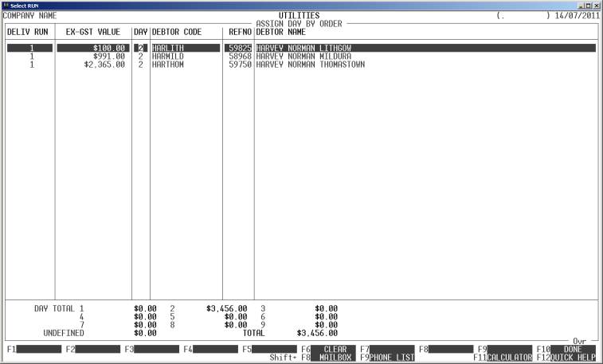Click the Select RUN window icon
603x364 pixels.
coord(6,6)
